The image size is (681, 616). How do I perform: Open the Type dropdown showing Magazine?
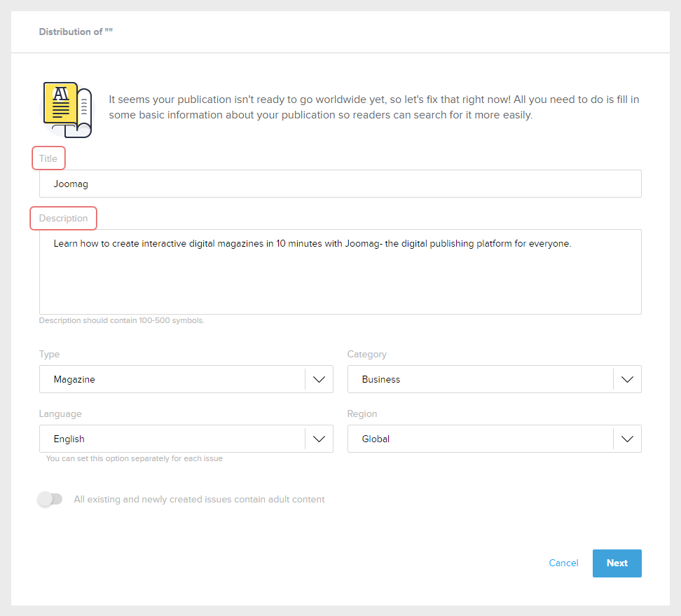pos(172,379)
